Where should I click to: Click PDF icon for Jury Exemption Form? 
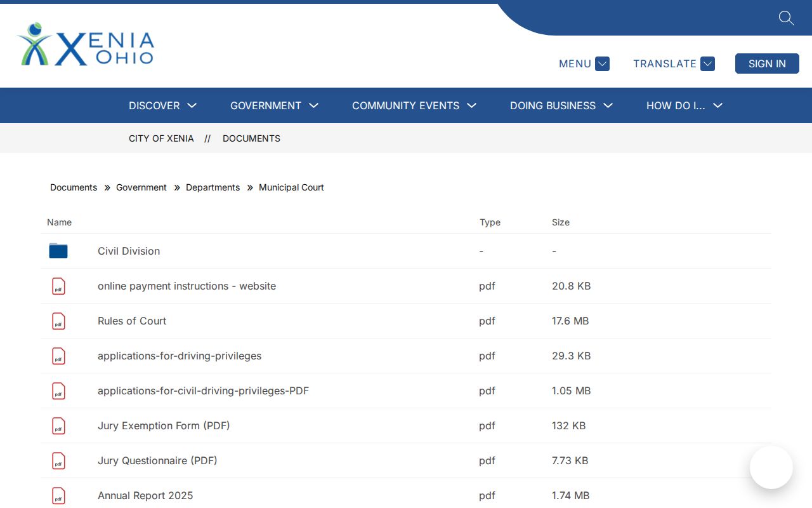(58, 425)
